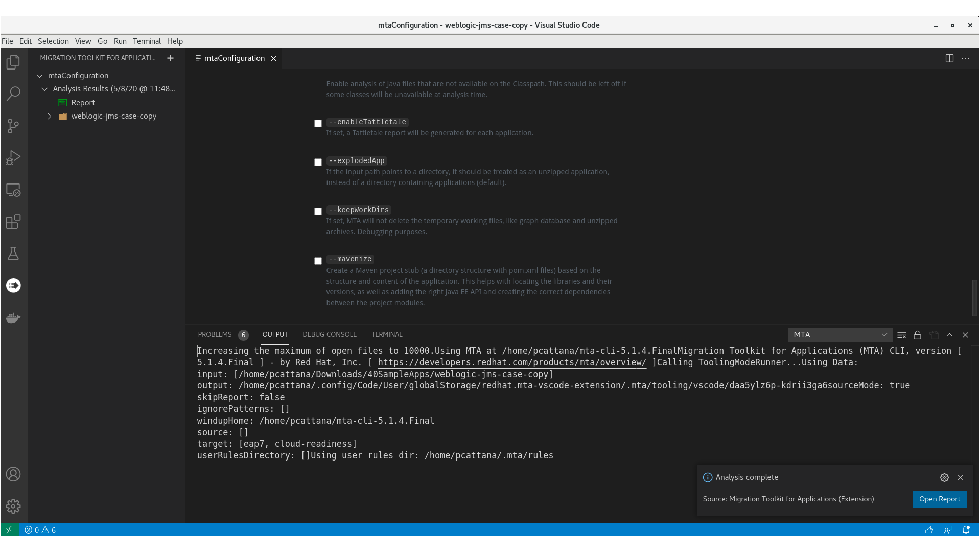Open output log in editor
This screenshot has width=980, height=552.
934,335
